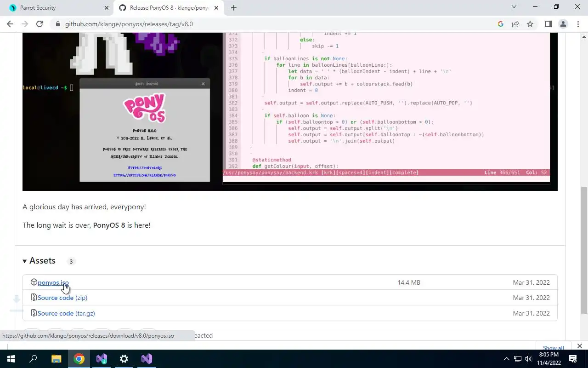View site information lock icon
Image resolution: width=588 pixels, height=368 pixels.
57,24
